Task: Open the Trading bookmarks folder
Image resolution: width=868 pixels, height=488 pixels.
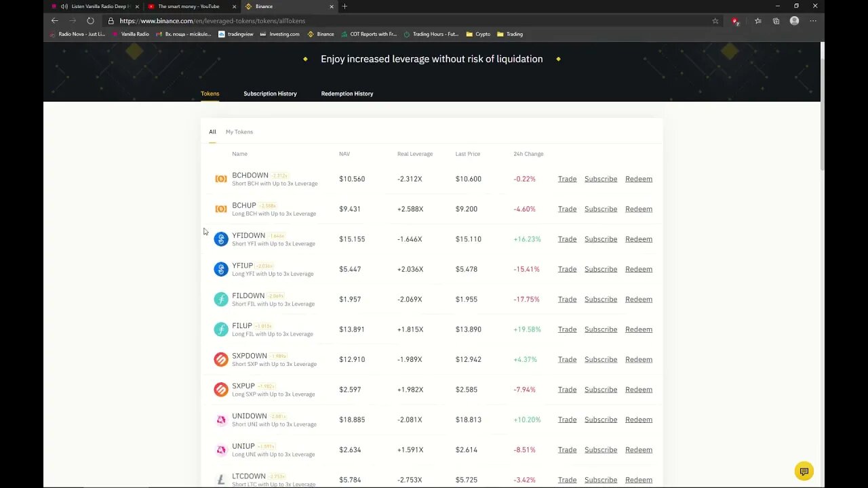Action: click(509, 34)
